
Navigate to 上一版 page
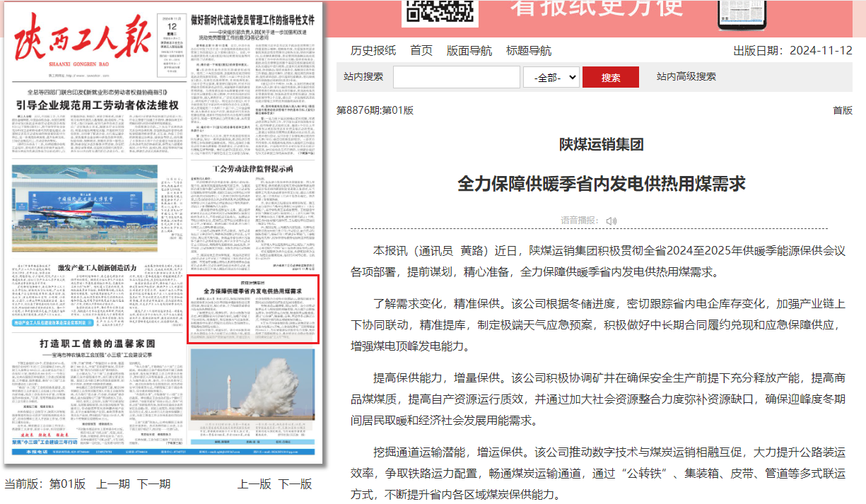(254, 484)
